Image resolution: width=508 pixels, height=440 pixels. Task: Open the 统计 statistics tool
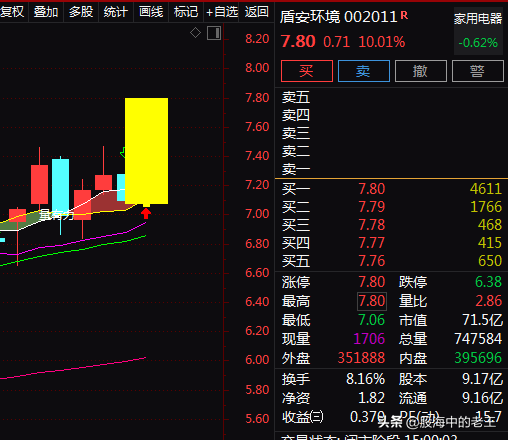click(x=116, y=12)
